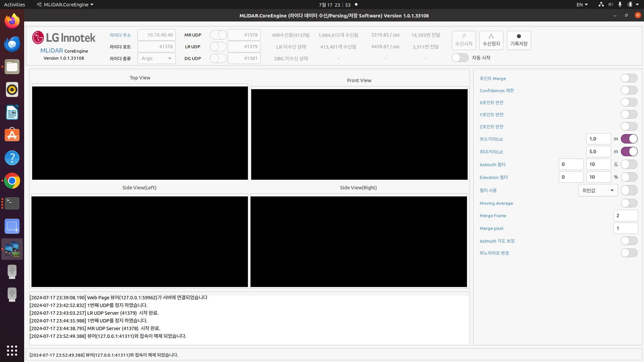The image size is (644, 362).
Task: Open the clock 7월 17 23:53 menu
Action: pos(334,5)
